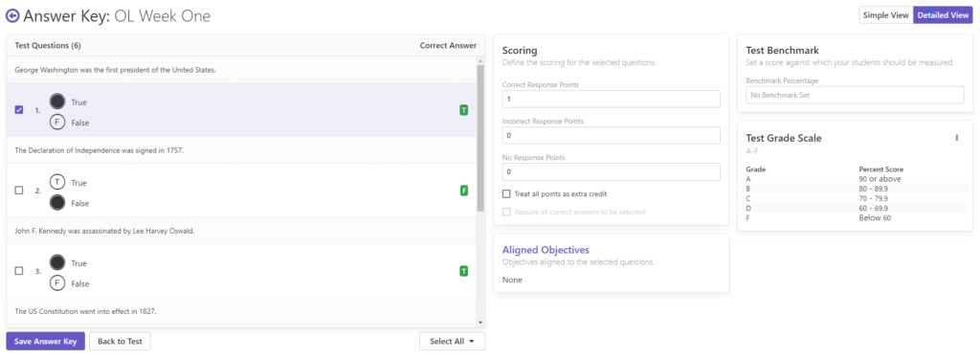This screenshot has width=980, height=360.
Task: Click the scroll-down arrow of the question list
Action: [480, 323]
